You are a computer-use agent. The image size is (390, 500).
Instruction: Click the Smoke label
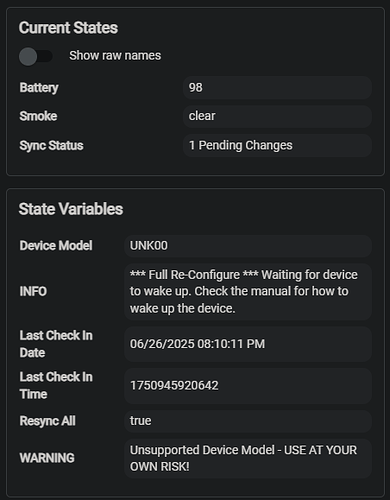[38, 116]
